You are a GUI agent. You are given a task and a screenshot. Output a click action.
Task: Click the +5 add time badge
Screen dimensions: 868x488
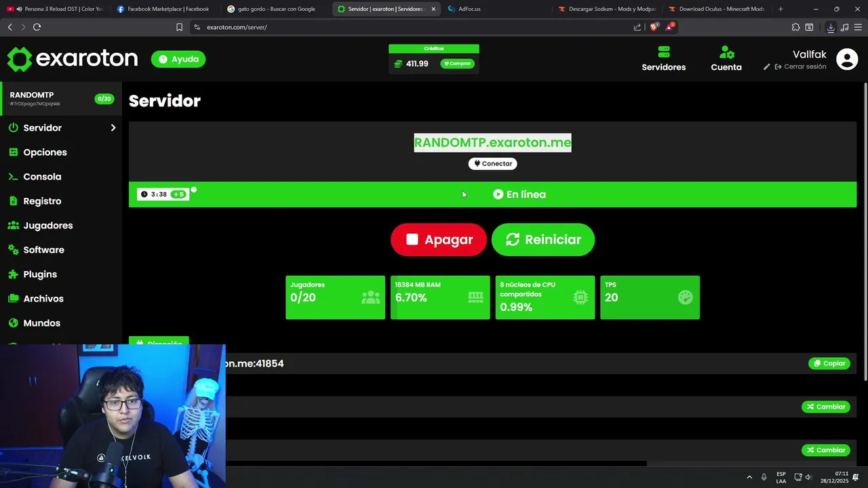[x=179, y=195]
